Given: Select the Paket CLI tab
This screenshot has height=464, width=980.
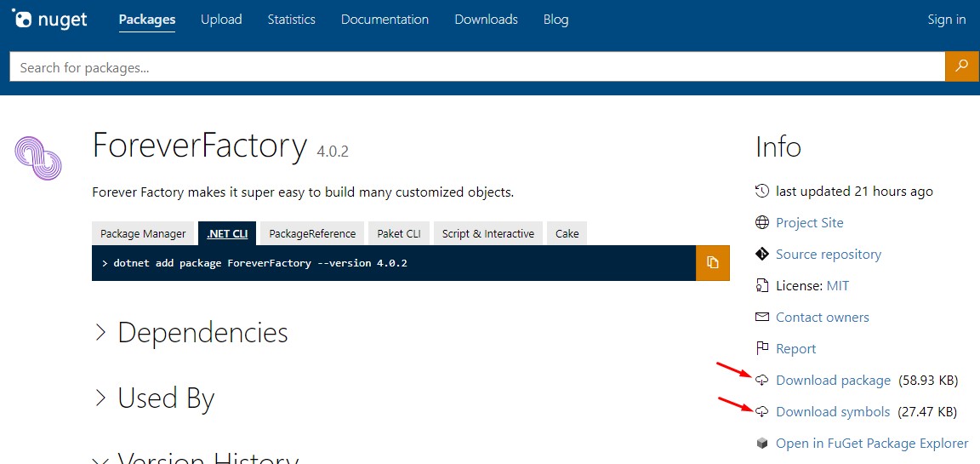Looking at the screenshot, I should coord(399,233).
